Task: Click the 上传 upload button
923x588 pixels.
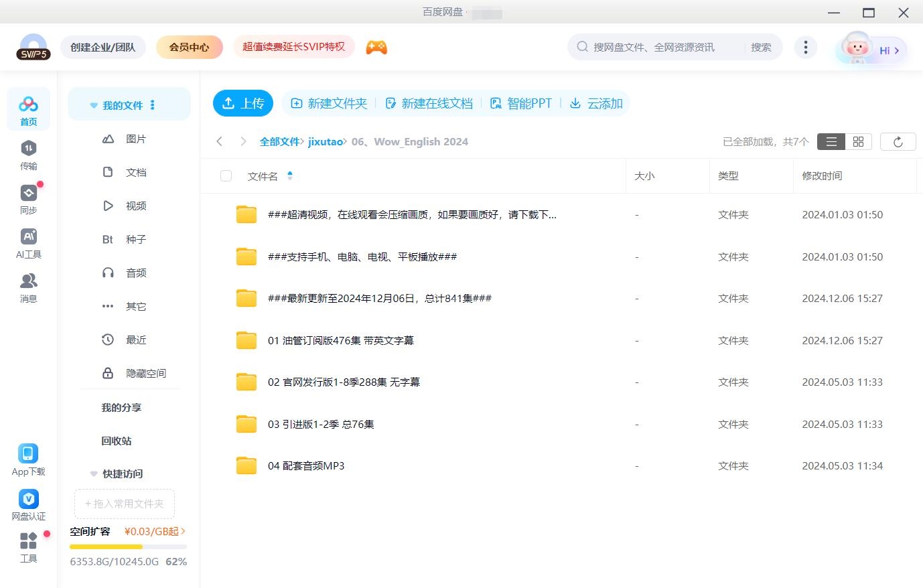Action: coord(243,103)
